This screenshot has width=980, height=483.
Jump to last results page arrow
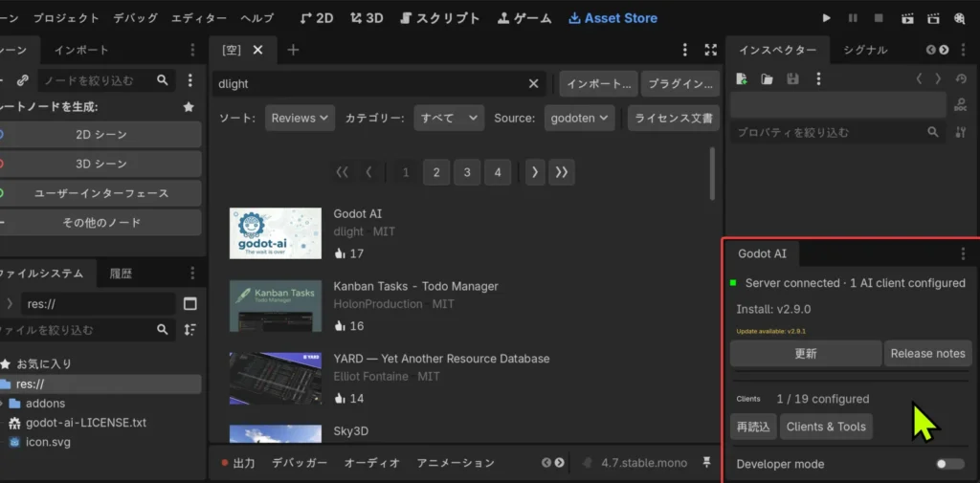pos(561,172)
